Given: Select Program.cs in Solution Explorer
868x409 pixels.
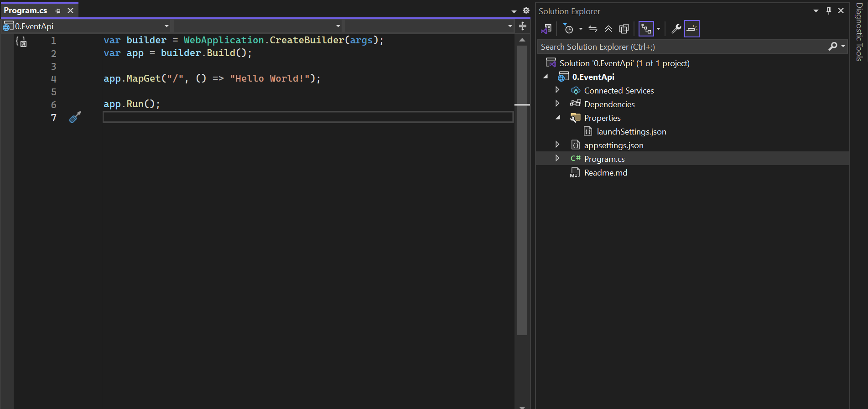Looking at the screenshot, I should click(604, 159).
